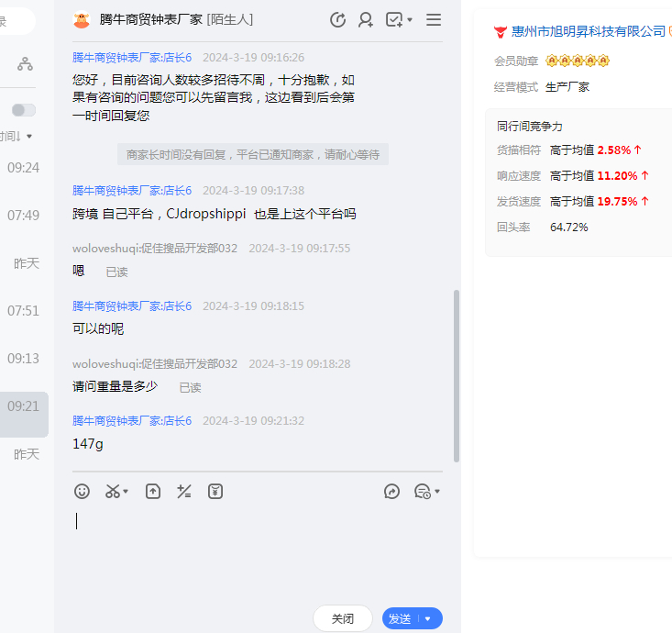Click the 发送 send button
Viewport: 672px width, 633px height.
400,619
